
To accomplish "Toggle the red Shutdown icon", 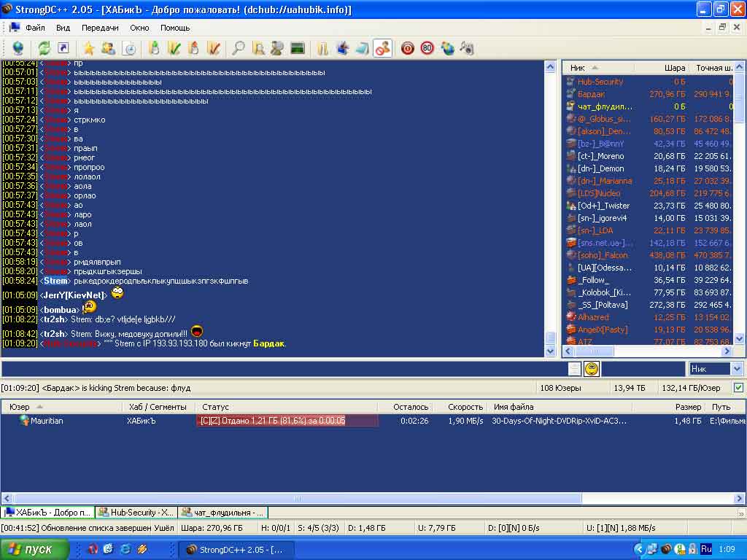I will click(x=407, y=48).
